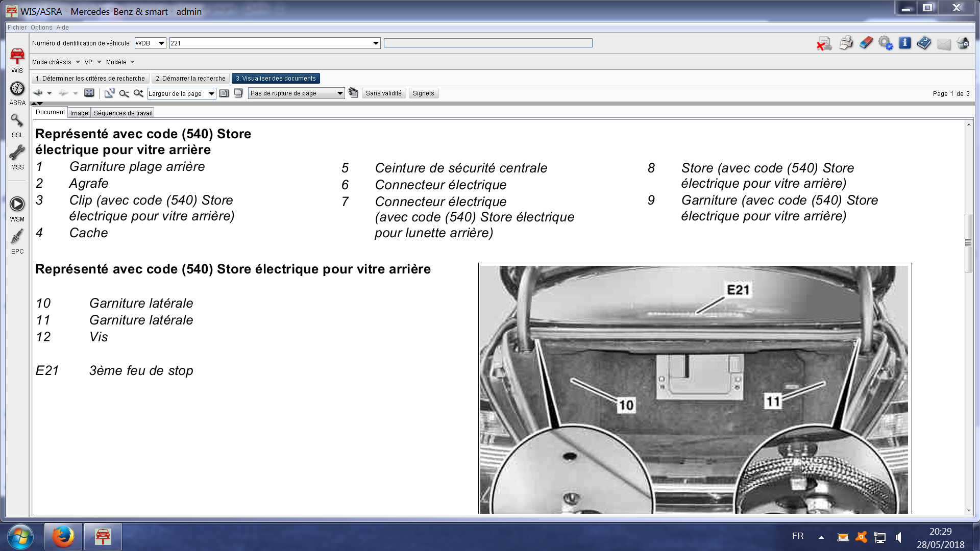Open the Modèle dropdown

pyautogui.click(x=120, y=62)
